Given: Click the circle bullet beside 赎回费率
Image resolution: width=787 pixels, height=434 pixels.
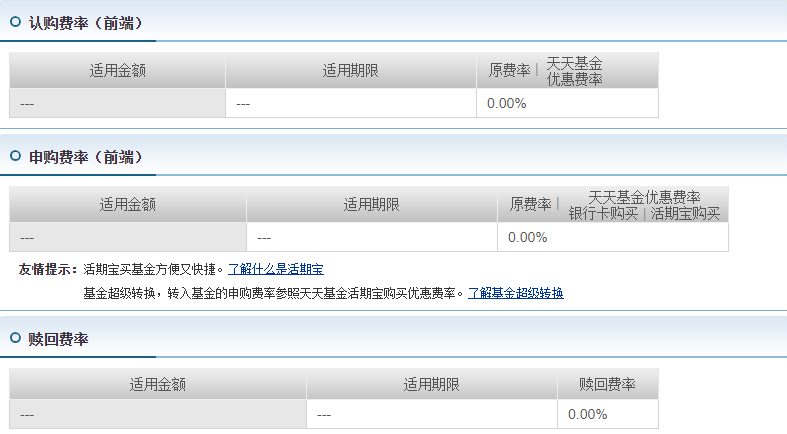Looking at the screenshot, I should coord(16,338).
